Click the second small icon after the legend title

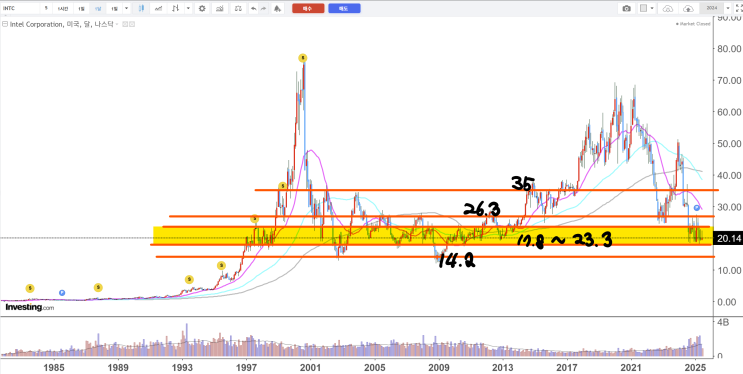coord(132,24)
